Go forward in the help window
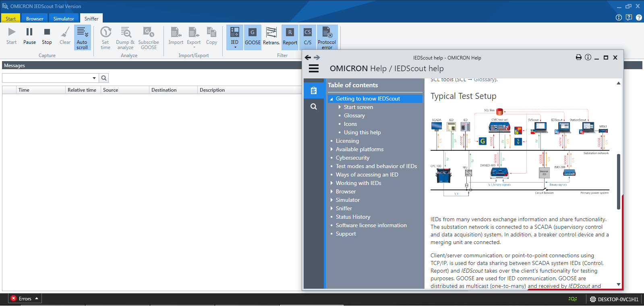The image size is (644, 306). click(x=317, y=58)
